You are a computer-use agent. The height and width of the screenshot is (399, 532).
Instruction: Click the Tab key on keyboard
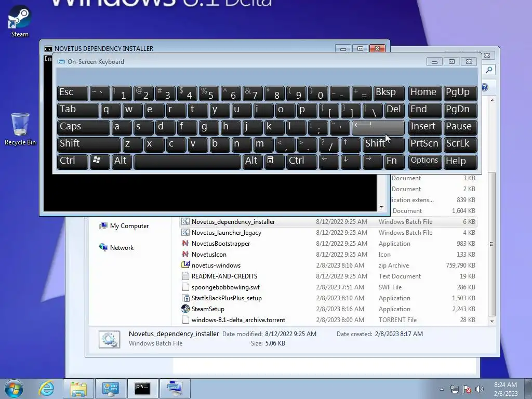point(78,110)
